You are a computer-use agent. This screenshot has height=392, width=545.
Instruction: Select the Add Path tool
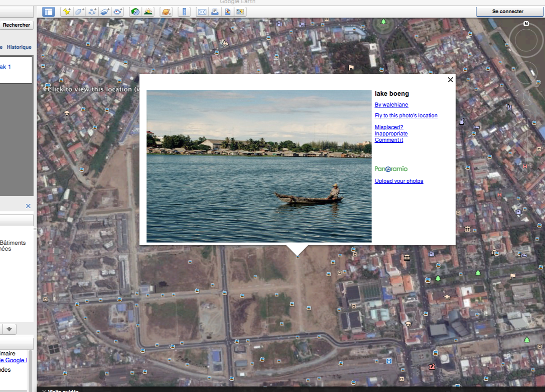coord(92,12)
